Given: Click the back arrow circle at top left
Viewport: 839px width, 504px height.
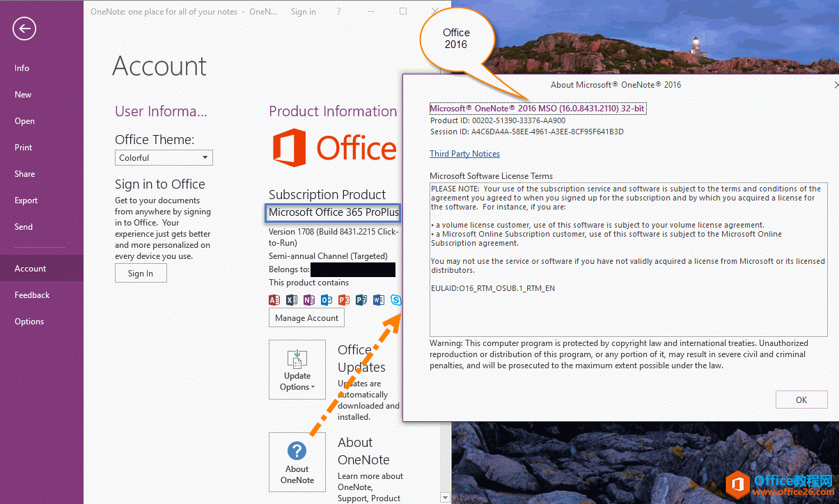Looking at the screenshot, I should (24, 29).
